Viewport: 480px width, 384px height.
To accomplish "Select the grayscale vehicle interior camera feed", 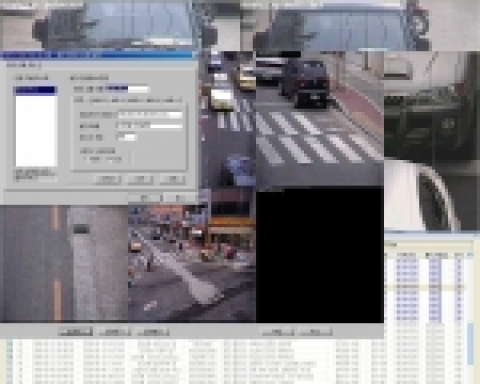I will [432, 141].
